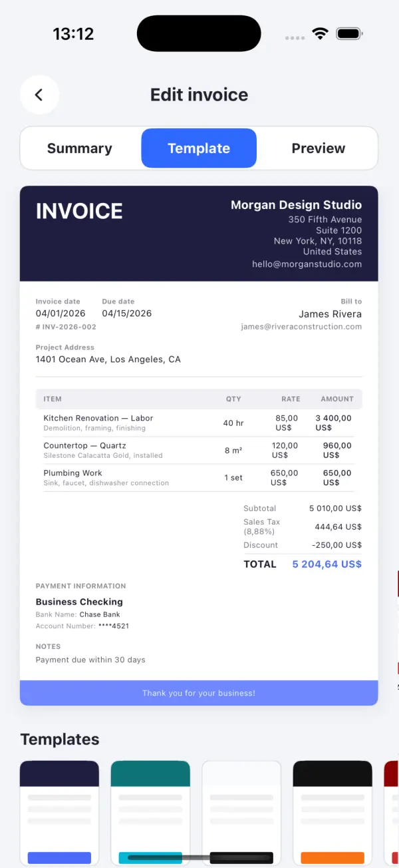Pick the white minimal invoice template
Viewport: 399px width, 868px height.
(241, 812)
